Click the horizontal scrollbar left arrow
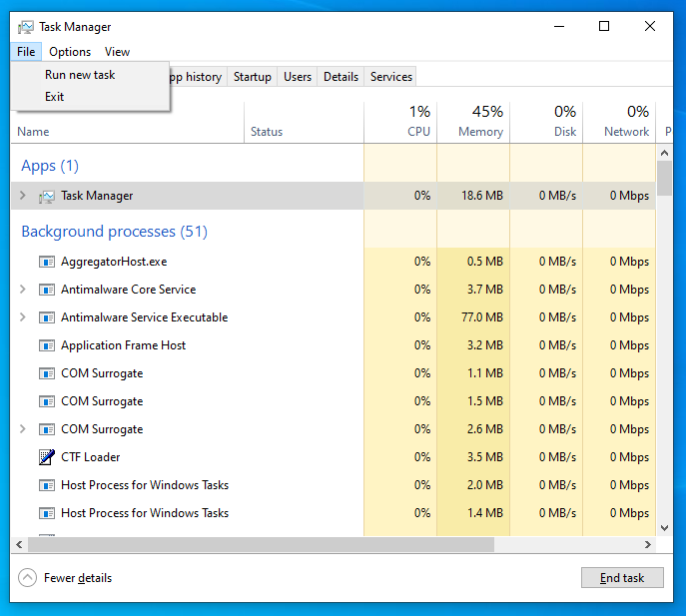 pyautogui.click(x=19, y=545)
